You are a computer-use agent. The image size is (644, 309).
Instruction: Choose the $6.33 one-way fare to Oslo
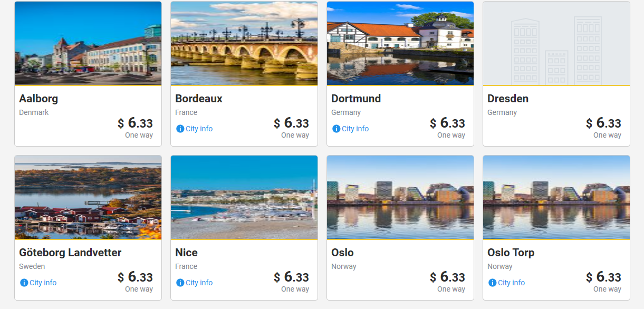[447, 277]
